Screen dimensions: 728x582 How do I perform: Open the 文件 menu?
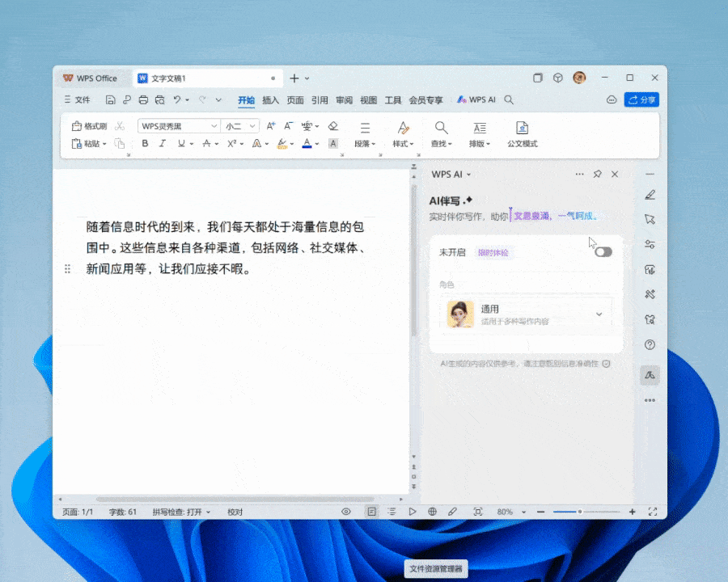tap(77, 99)
